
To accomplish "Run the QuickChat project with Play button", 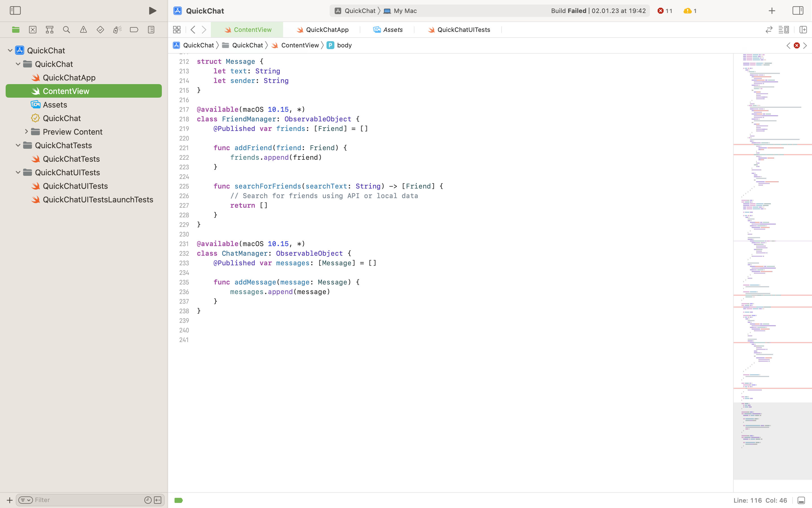I will (x=152, y=11).
